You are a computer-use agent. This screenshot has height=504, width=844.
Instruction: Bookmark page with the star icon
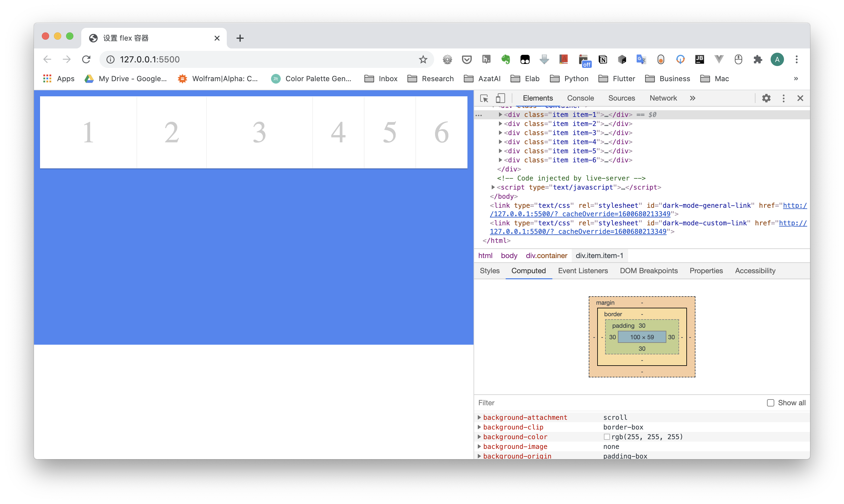click(x=423, y=59)
